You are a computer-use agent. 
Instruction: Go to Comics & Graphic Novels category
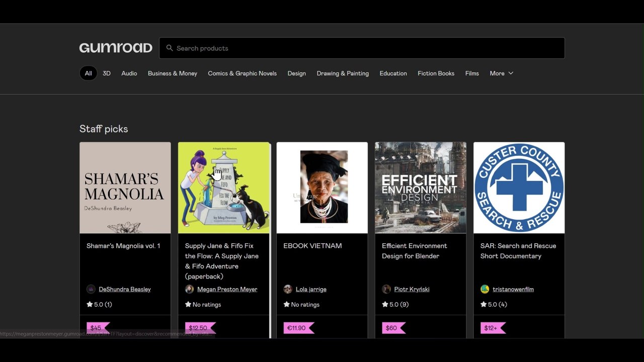243,73
